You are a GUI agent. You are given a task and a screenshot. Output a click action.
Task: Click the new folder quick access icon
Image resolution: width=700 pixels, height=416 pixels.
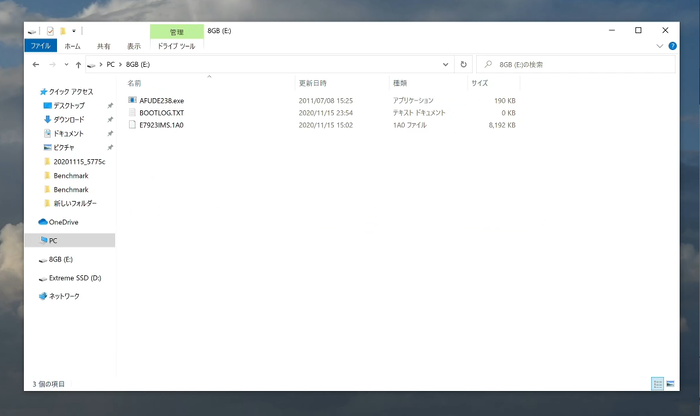coord(63,31)
